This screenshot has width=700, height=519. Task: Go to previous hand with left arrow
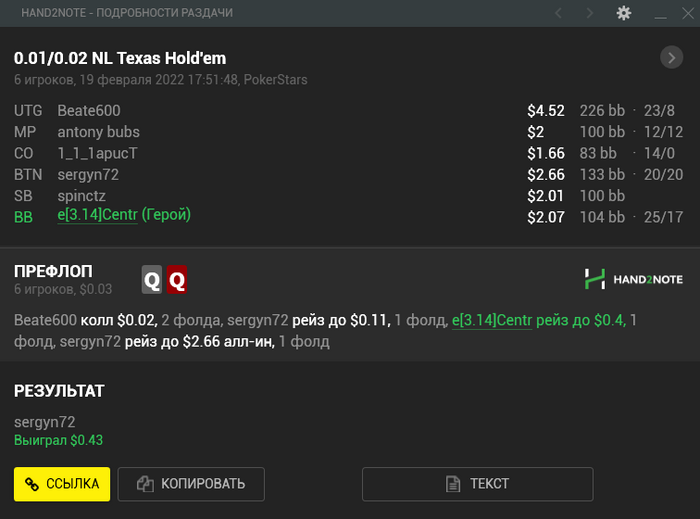[558, 13]
